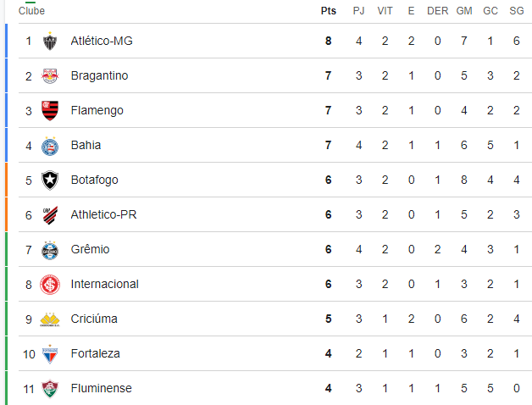
Task: Select the Internacional team name
Action: click(104, 284)
